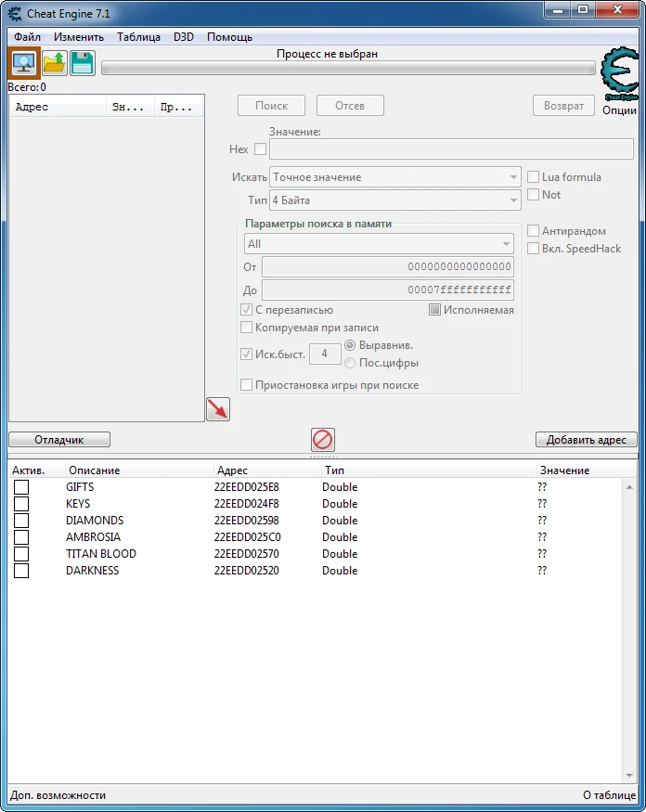
Task: Enable Приостановка игры при поиске checkbox
Action: tap(247, 385)
